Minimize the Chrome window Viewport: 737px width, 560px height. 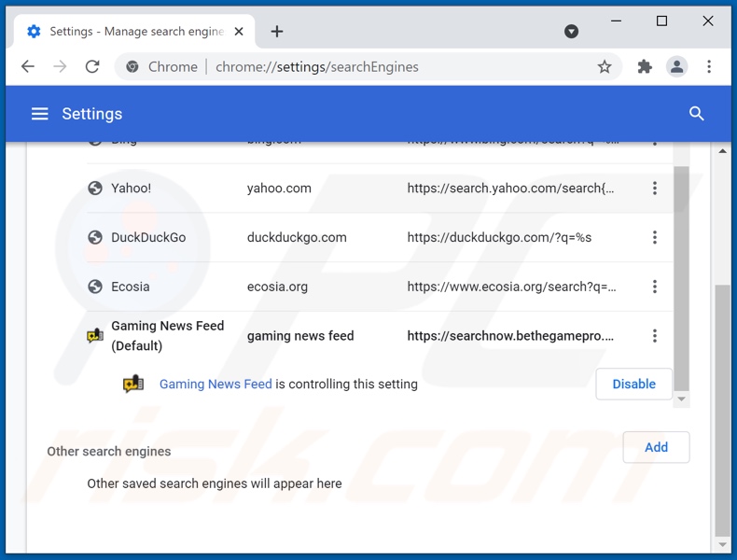pos(616,21)
